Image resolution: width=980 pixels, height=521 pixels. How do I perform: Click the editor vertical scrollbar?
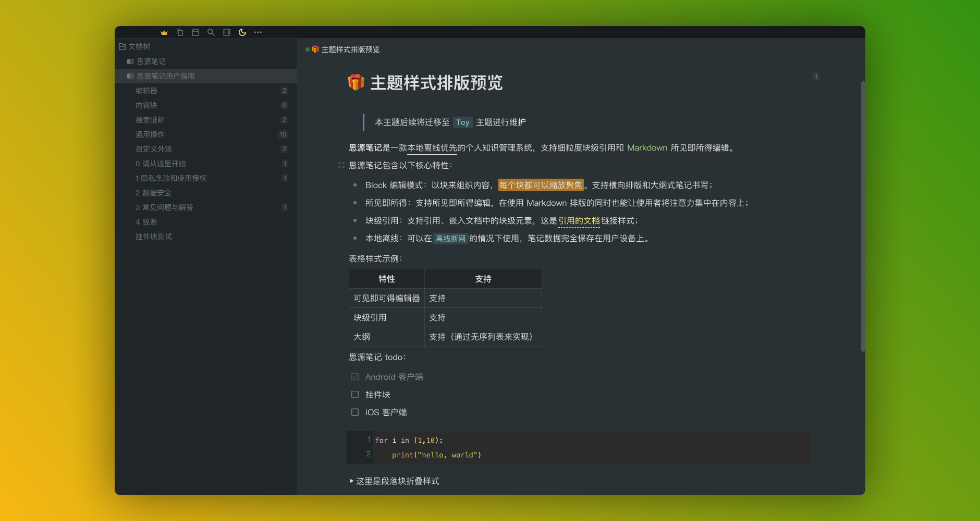[x=863, y=216]
